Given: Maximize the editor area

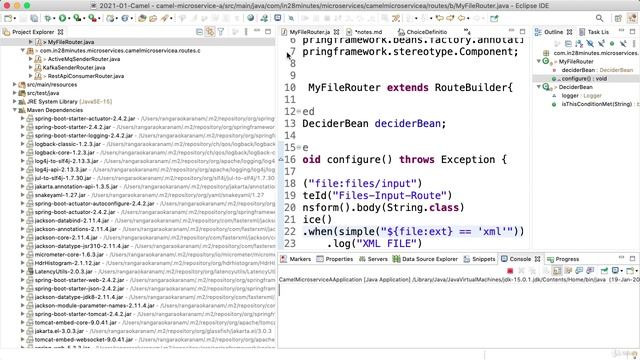Looking at the screenshot, I should pyautogui.click(x=522, y=31).
